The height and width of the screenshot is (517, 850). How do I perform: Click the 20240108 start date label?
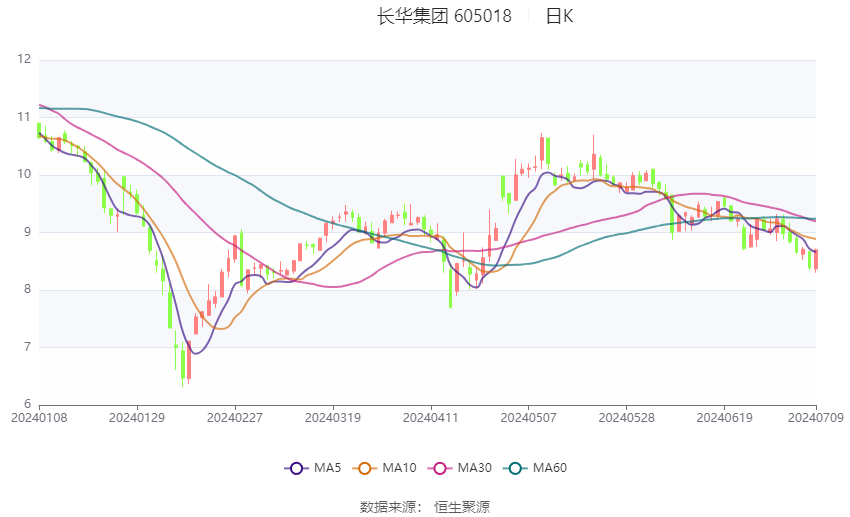pos(39,416)
